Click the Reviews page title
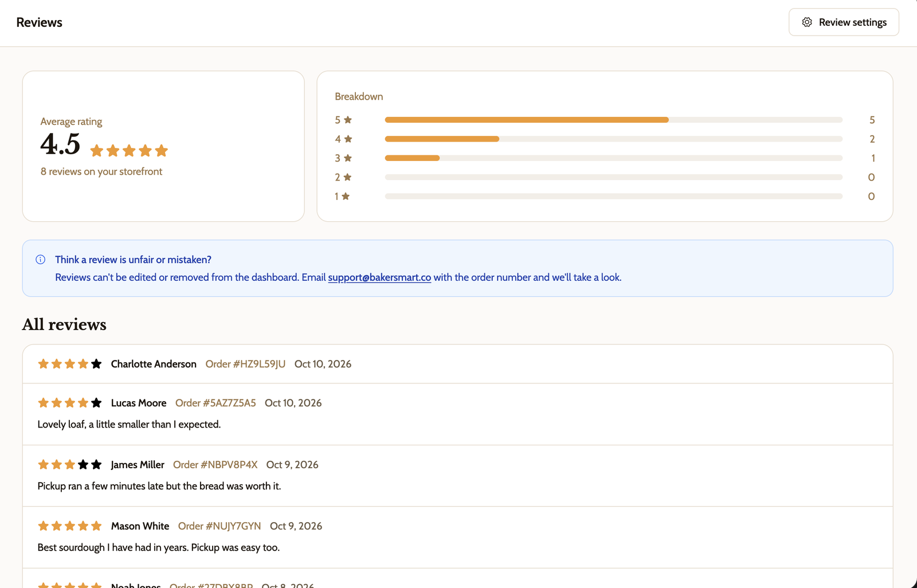Viewport: 917px width, 588px height. [40, 22]
